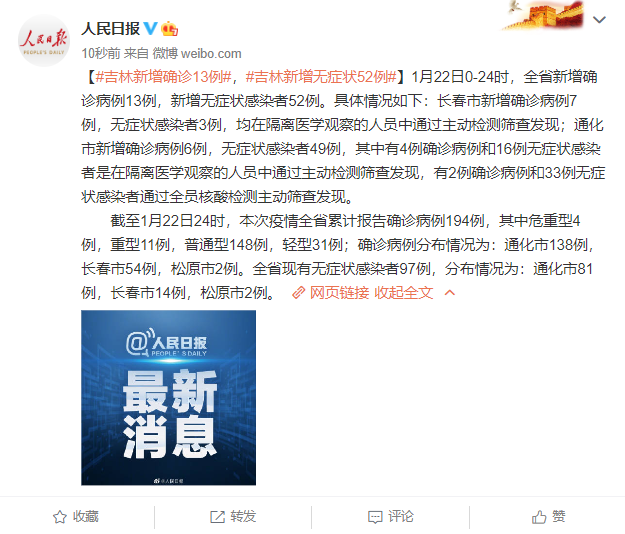Screen dimensions: 625x534
Task: Open the 最新消息 image thumbnail
Action: (168, 397)
